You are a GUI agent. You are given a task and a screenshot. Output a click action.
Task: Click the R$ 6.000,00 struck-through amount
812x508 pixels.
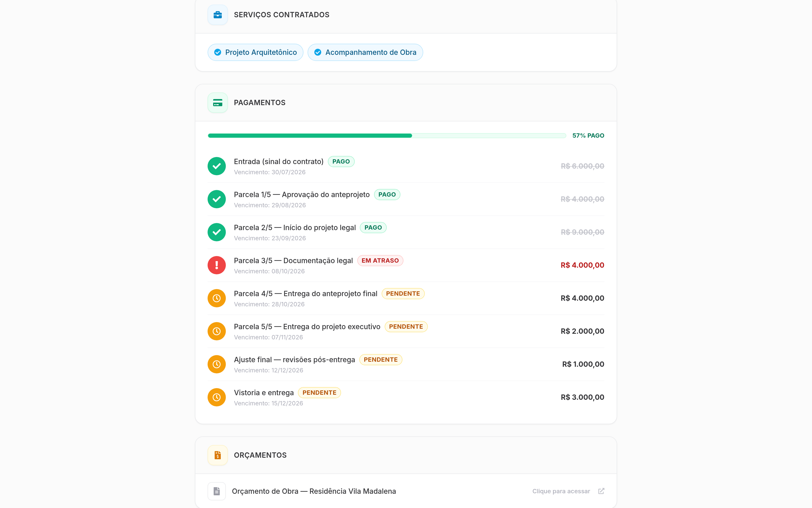pos(582,166)
